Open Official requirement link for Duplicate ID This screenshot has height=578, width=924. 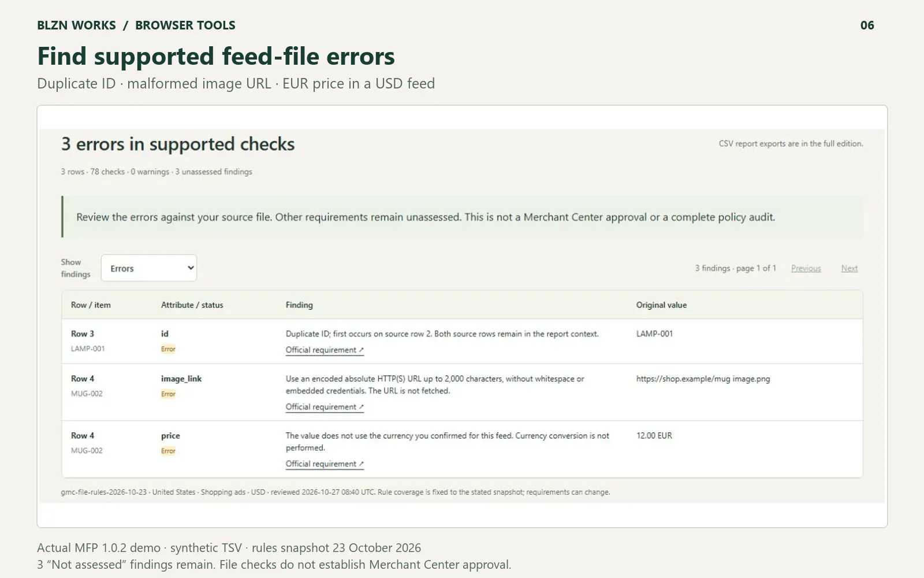pyautogui.click(x=325, y=350)
